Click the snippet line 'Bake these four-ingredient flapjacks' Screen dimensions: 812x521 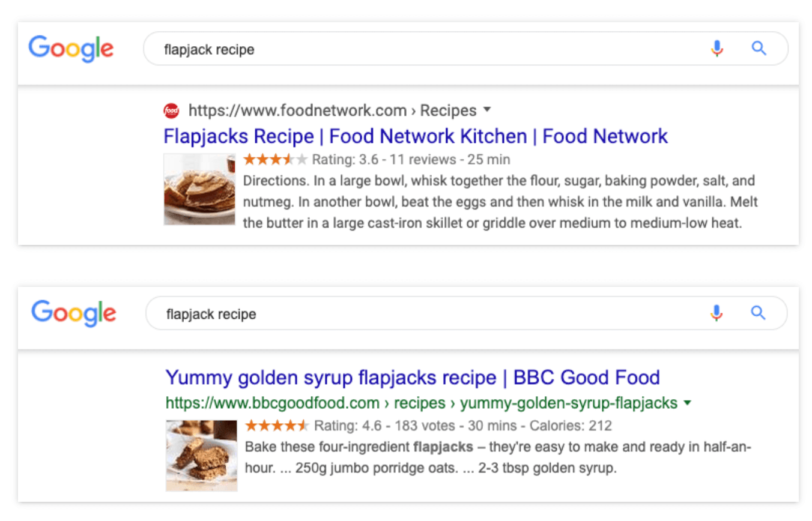coord(498,447)
